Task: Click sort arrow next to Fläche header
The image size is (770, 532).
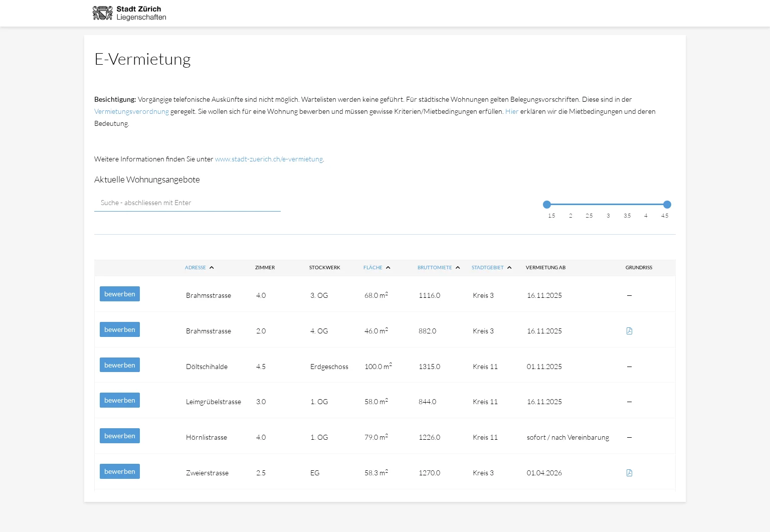Action: (x=388, y=268)
